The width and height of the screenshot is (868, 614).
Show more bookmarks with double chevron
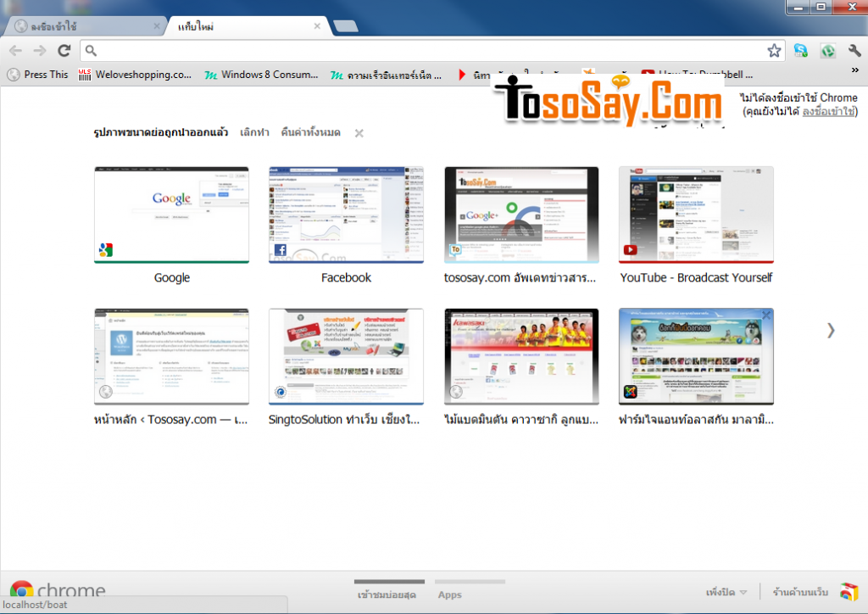point(855,70)
